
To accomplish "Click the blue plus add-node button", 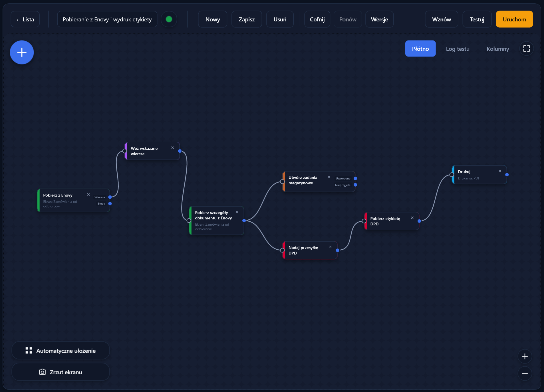I will click(x=22, y=52).
